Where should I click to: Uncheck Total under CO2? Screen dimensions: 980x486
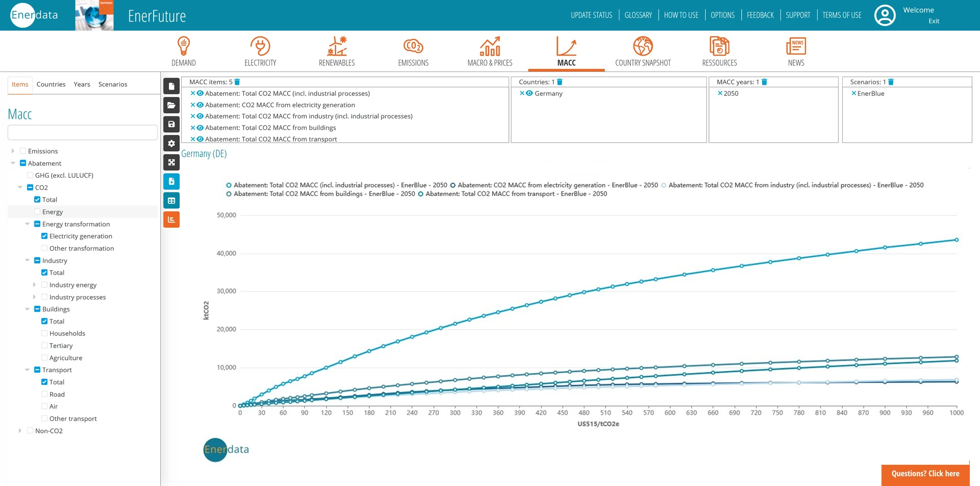(37, 200)
